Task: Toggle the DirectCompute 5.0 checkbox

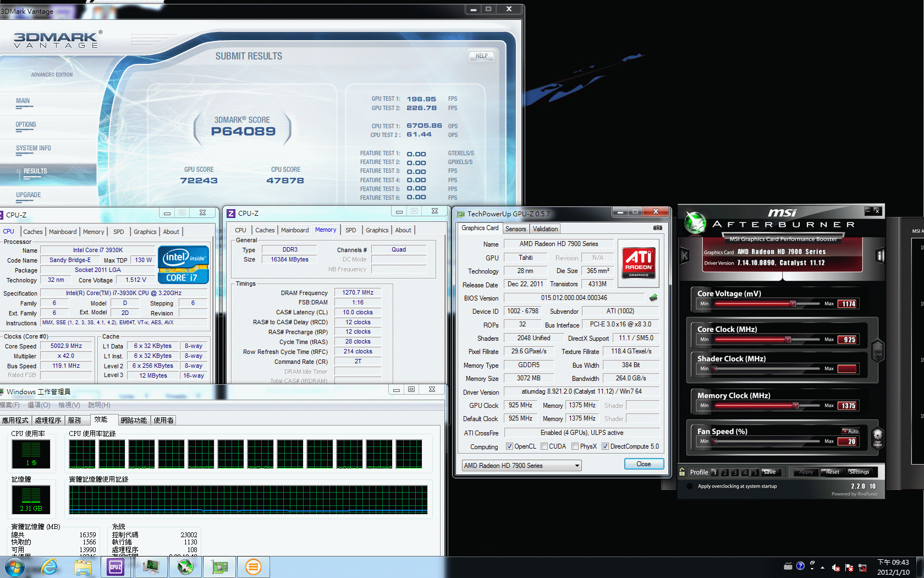Action: (605, 446)
